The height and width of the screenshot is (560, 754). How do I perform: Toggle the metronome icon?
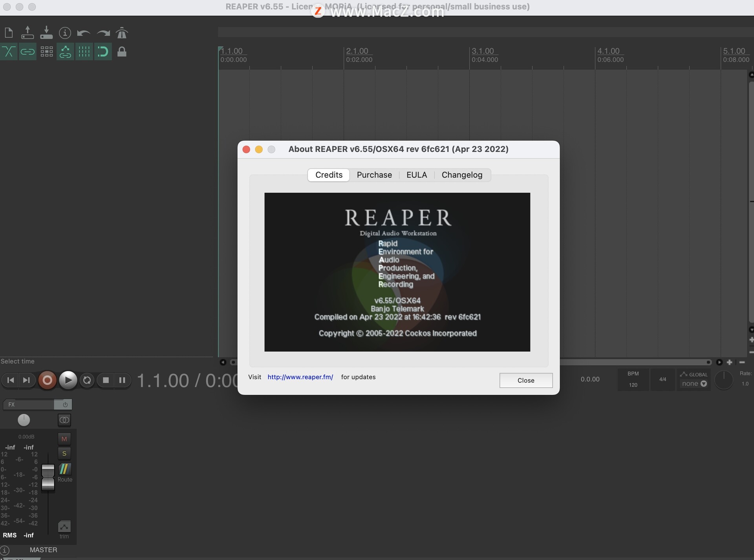[x=122, y=33]
